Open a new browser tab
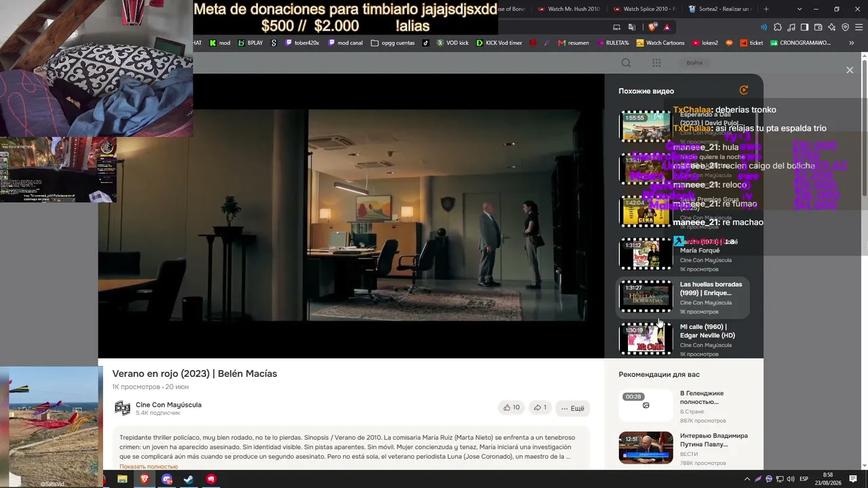Viewport: 868px width, 488px height. [x=766, y=9]
